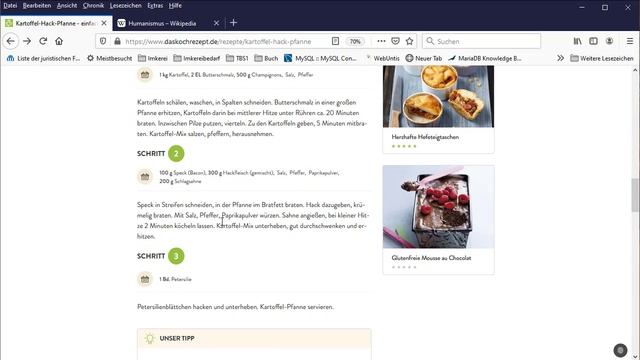Click the Schritt 2 ingredients basket icon
Screen dimensions: 640x360
point(144,177)
